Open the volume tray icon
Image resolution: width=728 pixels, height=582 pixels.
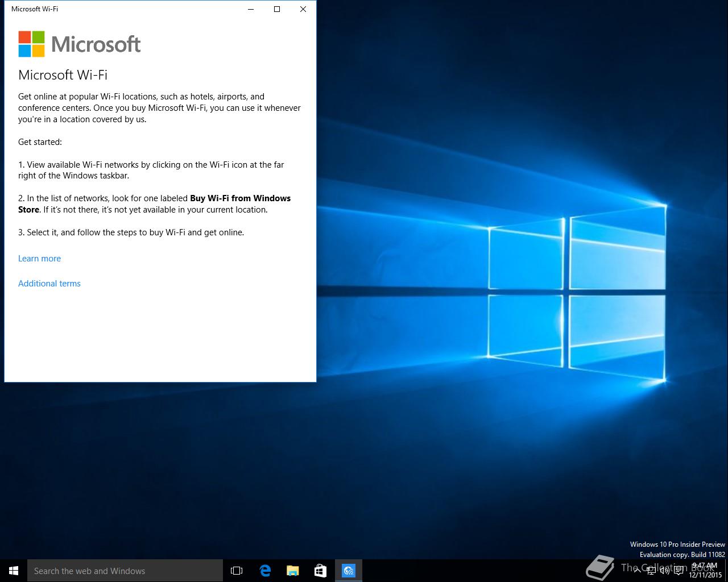[x=665, y=571]
